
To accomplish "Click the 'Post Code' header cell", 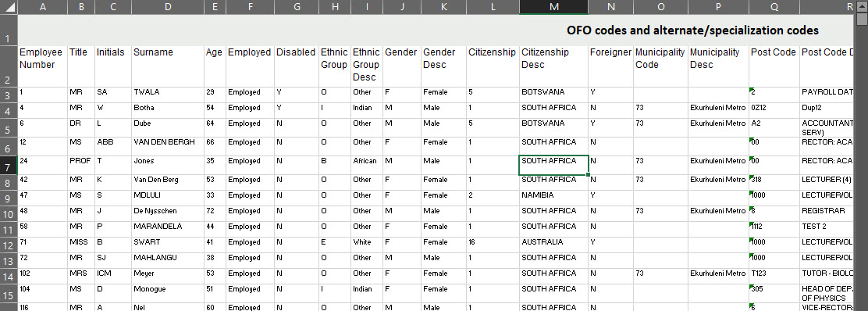I will click(774, 66).
